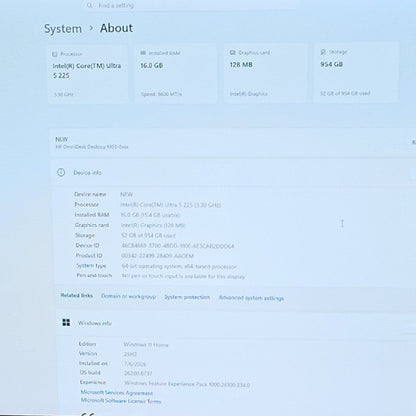Open System protection link
The image size is (416, 416).
pos(187,297)
